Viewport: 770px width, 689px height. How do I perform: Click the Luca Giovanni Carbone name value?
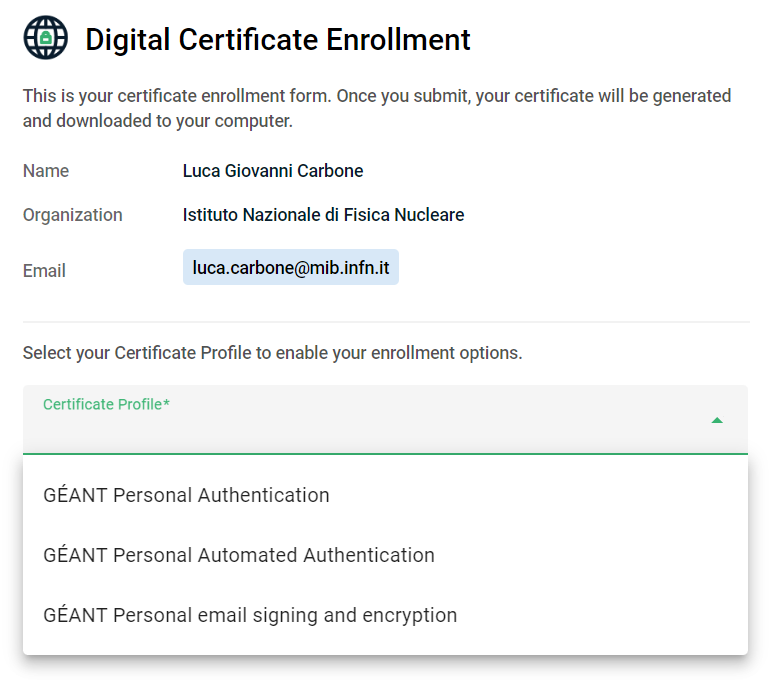pos(273,171)
